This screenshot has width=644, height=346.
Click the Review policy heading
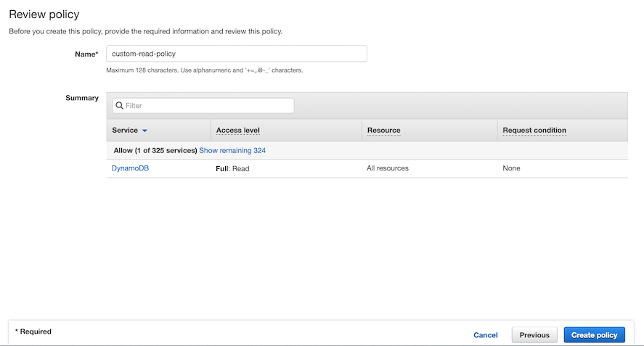pyautogui.click(x=44, y=14)
